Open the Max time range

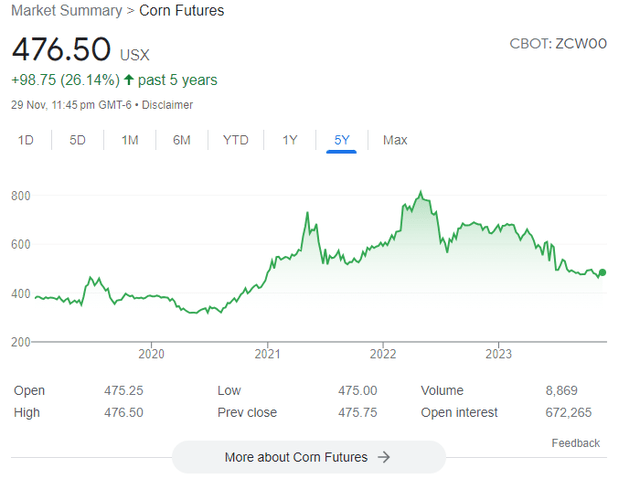pyautogui.click(x=395, y=140)
